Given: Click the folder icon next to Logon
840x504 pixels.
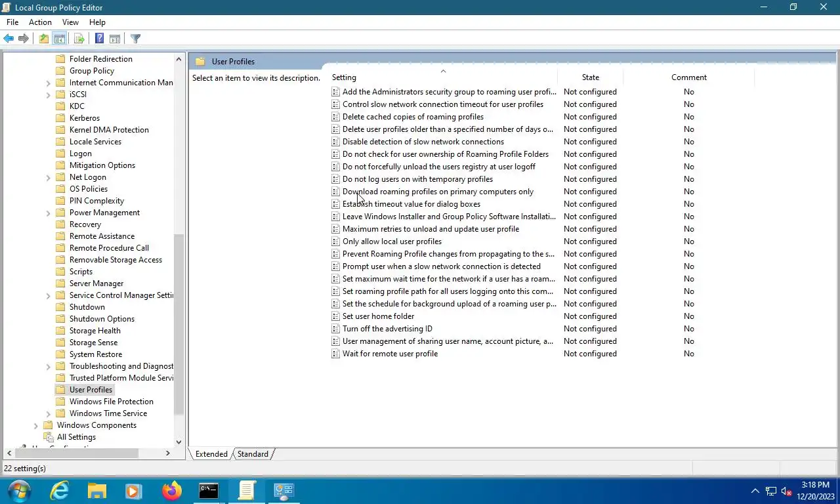Looking at the screenshot, I should [60, 154].
